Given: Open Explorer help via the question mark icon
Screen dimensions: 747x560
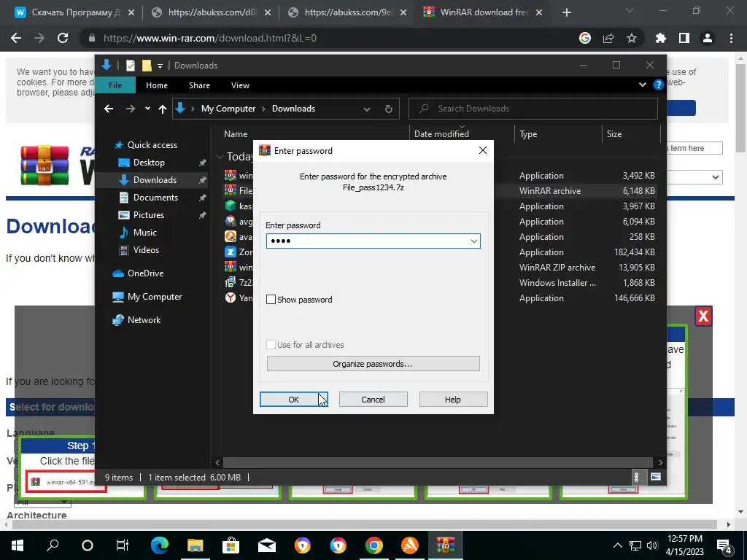Looking at the screenshot, I should click(x=659, y=85).
